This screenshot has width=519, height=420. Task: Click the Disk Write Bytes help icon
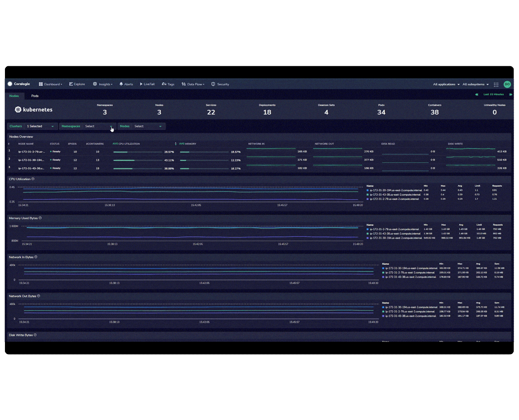pos(35,335)
